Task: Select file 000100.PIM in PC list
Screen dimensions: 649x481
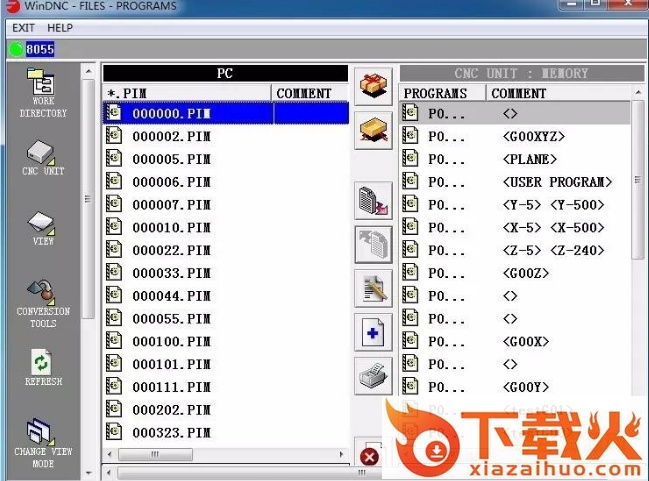Action: 171,342
